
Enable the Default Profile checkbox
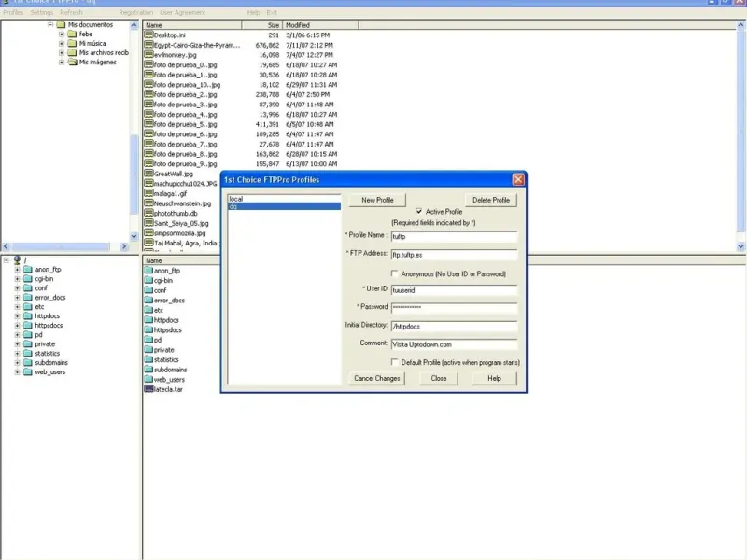tap(394, 362)
